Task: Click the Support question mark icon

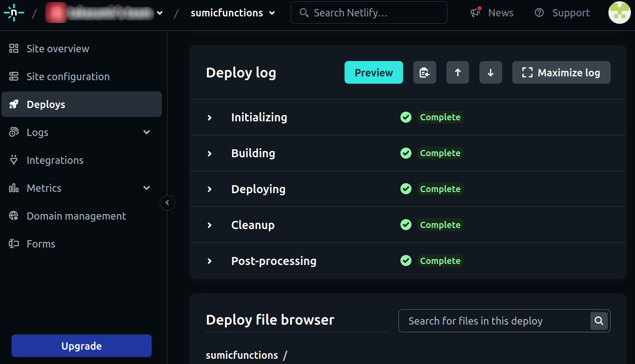Action: click(x=539, y=13)
